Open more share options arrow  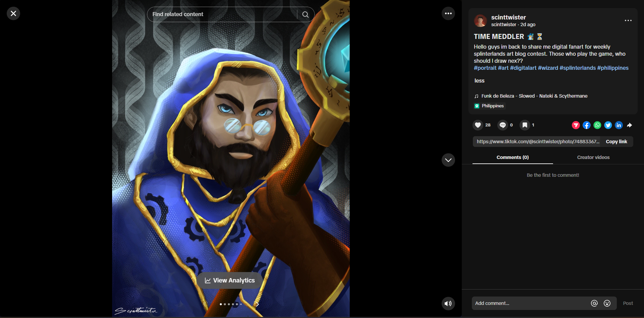pos(630,125)
